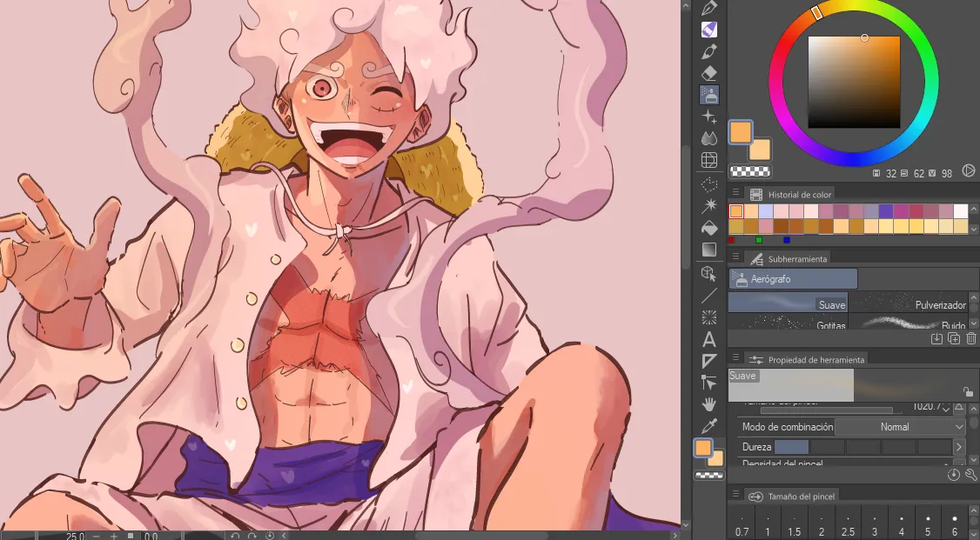Screen dimensions: 980x540
Task: Switch to Subherramienta tab
Action: (x=789, y=258)
